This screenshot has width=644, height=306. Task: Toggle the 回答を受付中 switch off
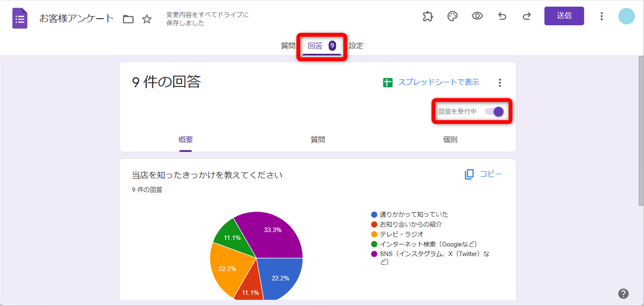(x=494, y=112)
